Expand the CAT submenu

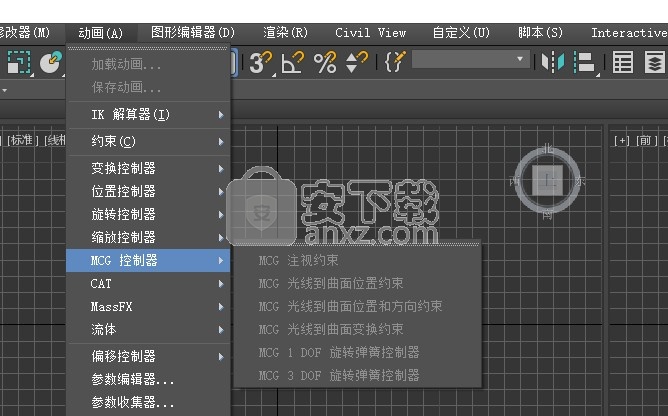pos(148,283)
